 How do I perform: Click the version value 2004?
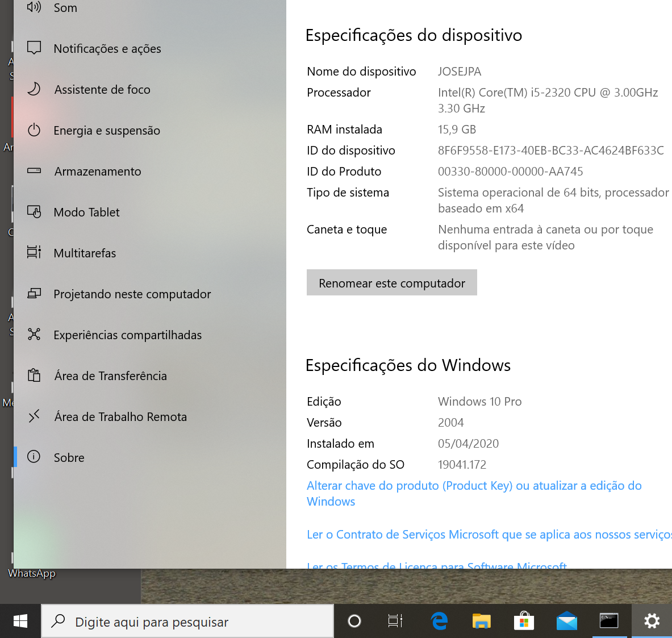click(x=451, y=422)
